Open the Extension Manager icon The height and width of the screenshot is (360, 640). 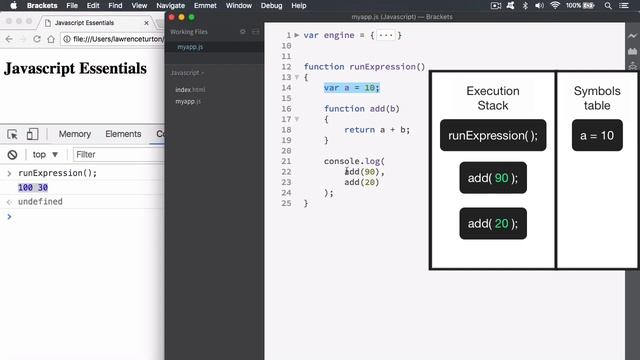632,51
